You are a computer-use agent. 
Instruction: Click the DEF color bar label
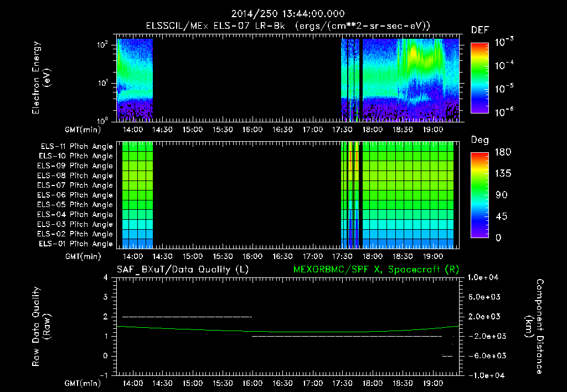click(x=480, y=30)
